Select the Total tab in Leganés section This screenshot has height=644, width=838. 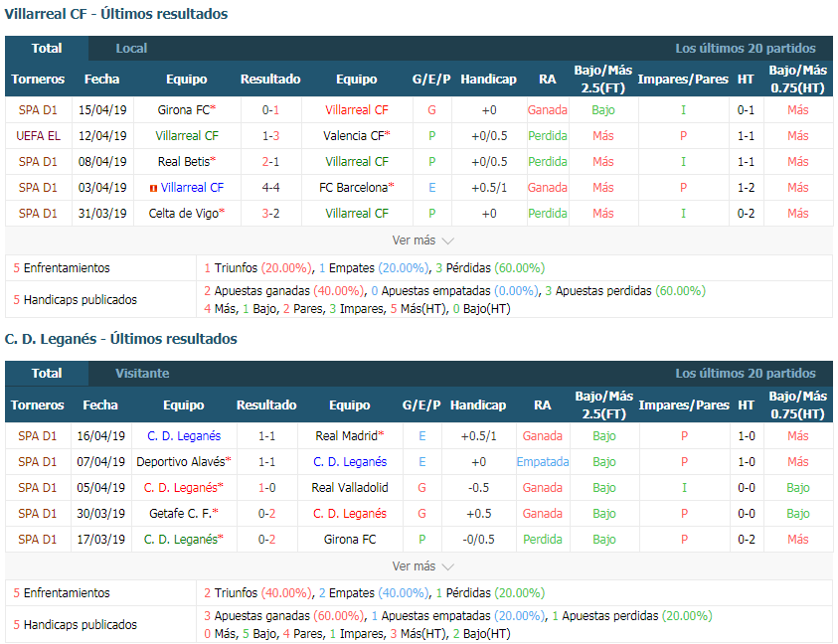(x=47, y=373)
